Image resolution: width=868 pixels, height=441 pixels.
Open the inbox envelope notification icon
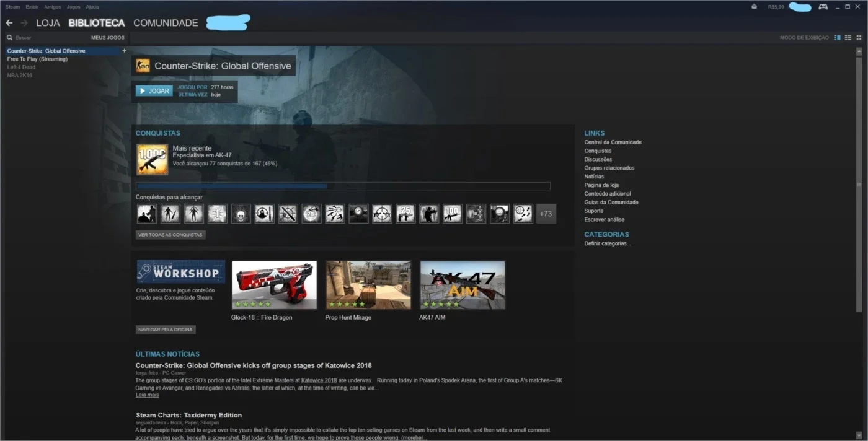click(754, 7)
